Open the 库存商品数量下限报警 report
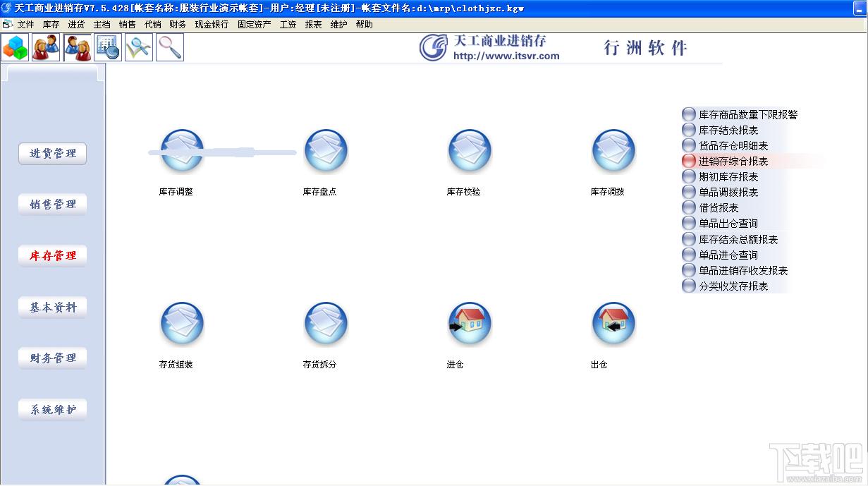 point(740,114)
